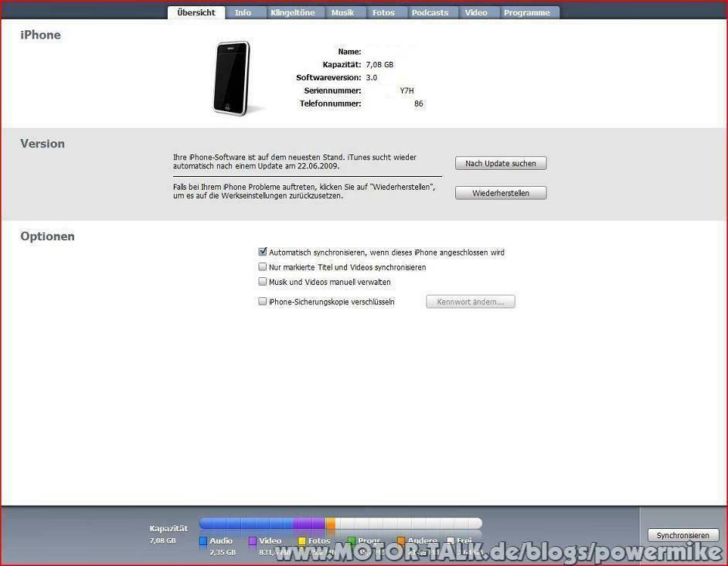Click the Optionen section heading
This screenshot has width=728, height=566.
(x=47, y=236)
